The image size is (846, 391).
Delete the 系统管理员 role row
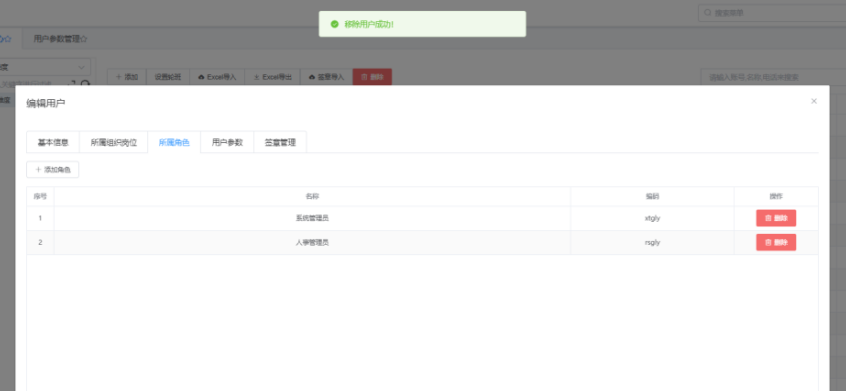(776, 218)
